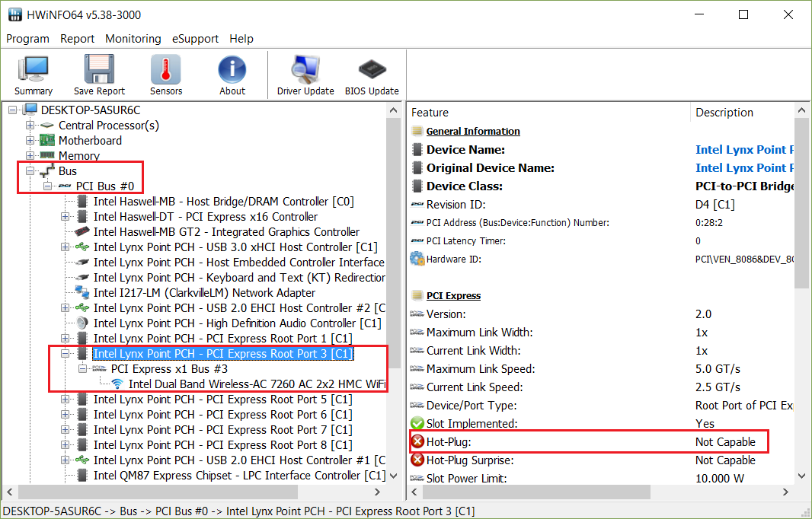Click the Bus node icon
The width and height of the screenshot is (812, 519).
coord(48,170)
